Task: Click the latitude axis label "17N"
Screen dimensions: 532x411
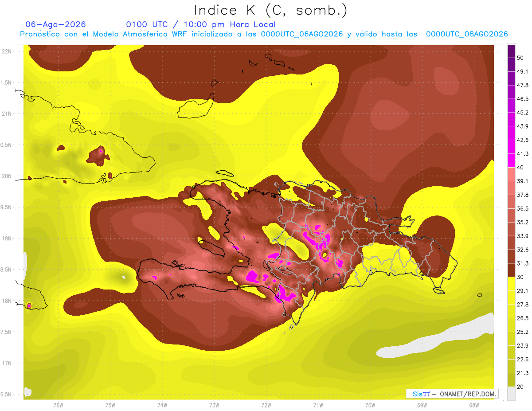Action: coord(7,364)
